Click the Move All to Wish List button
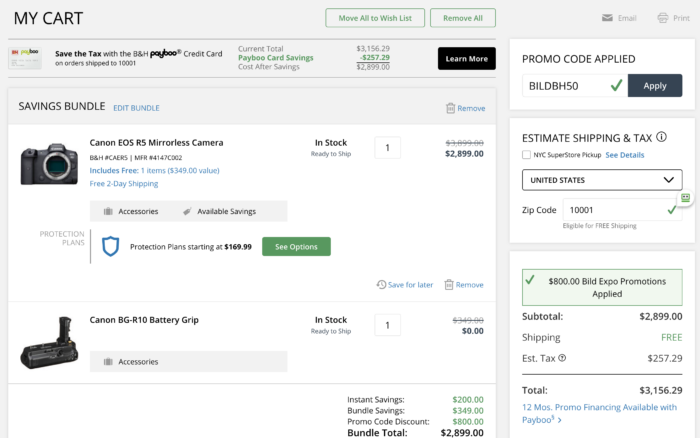The image size is (700, 438). 374,18
